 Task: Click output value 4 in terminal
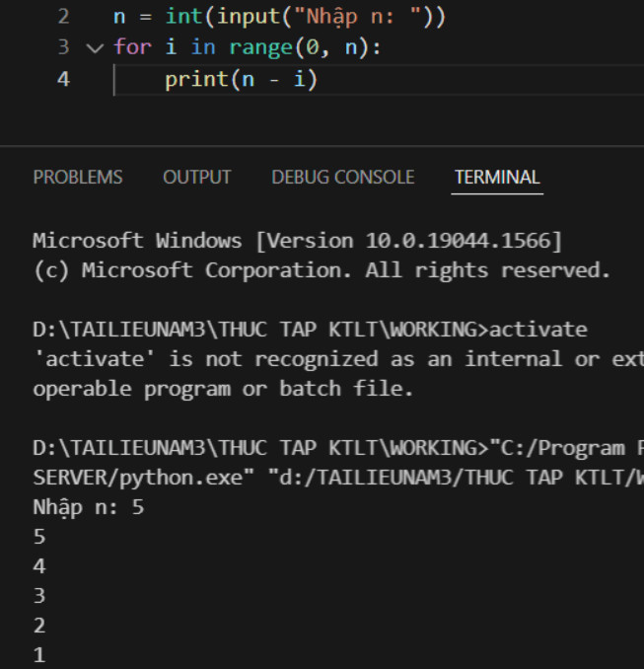(x=39, y=566)
